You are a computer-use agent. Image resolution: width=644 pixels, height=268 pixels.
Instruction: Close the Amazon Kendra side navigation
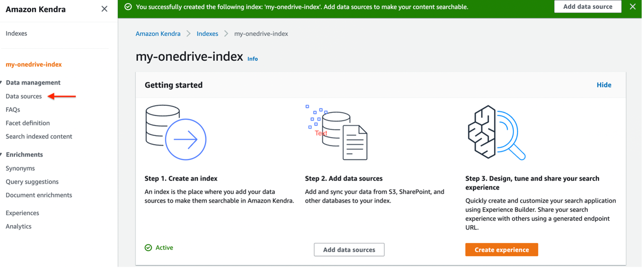pos(104,9)
